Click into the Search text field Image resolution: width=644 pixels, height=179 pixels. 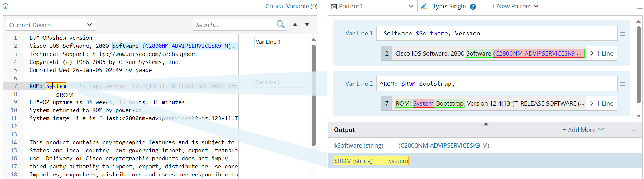click(235, 25)
